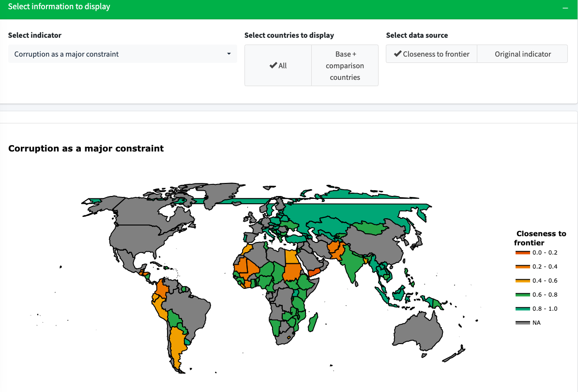Click the indicator dropdown caret arrow
The image size is (578, 392).
[229, 54]
